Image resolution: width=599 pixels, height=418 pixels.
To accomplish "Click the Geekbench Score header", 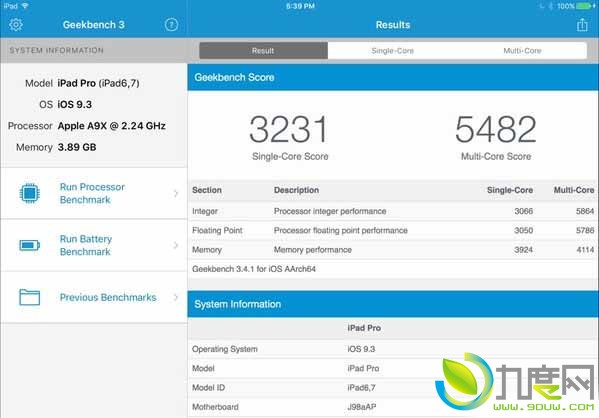I will [x=393, y=77].
